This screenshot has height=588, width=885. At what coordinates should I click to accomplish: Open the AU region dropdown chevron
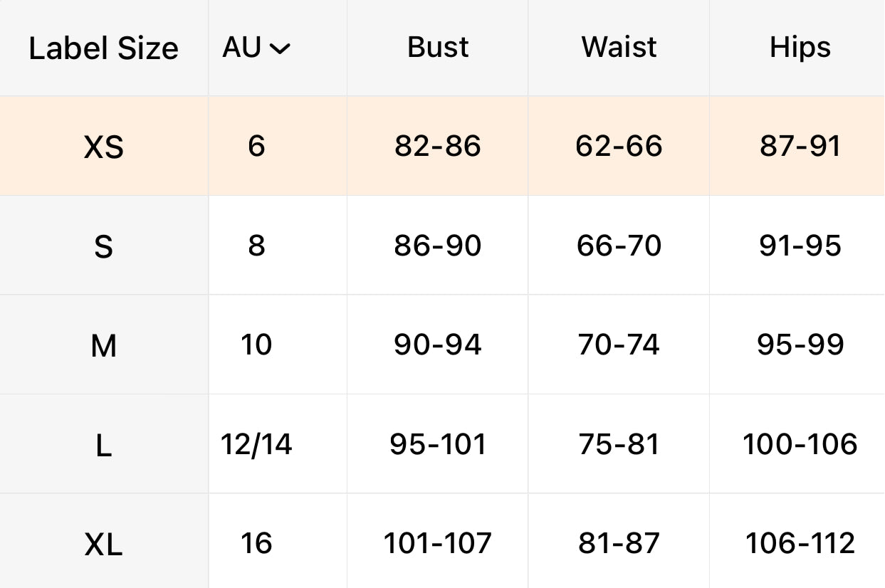click(281, 49)
